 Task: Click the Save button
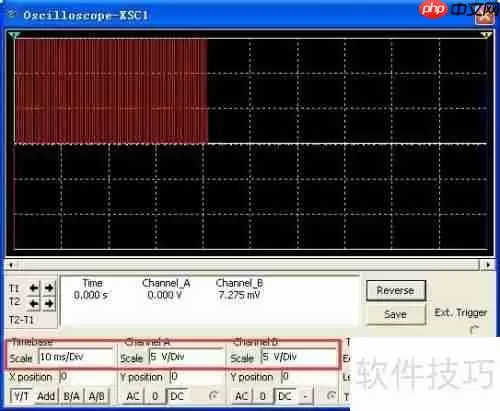pyautogui.click(x=395, y=314)
